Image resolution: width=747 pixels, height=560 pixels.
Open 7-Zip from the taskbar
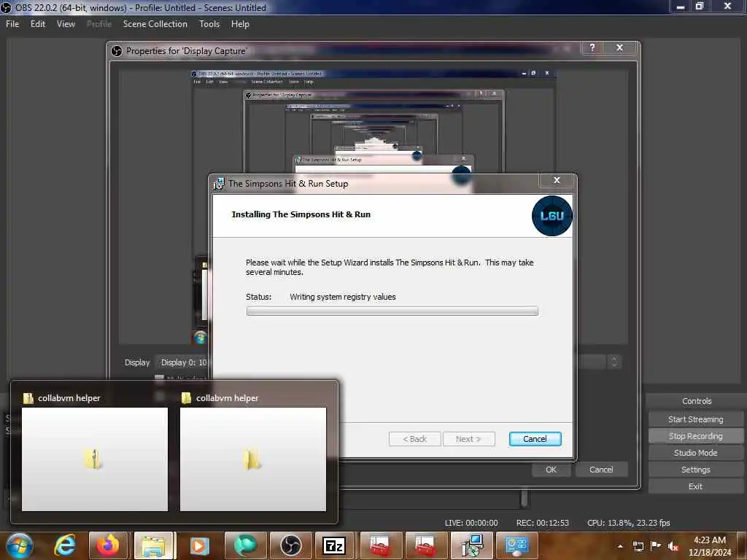[334, 545]
